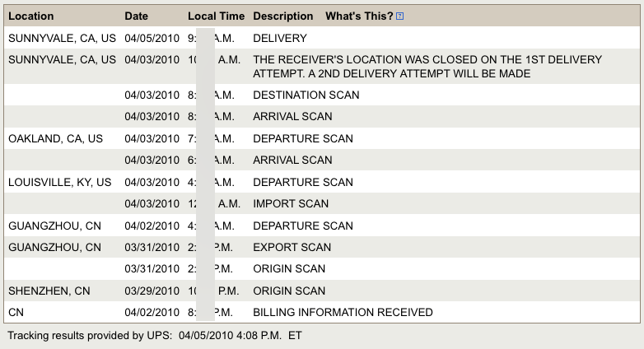Select the IMPORT SCAN entry
Viewport: 644px width, 349px height.
(291, 203)
